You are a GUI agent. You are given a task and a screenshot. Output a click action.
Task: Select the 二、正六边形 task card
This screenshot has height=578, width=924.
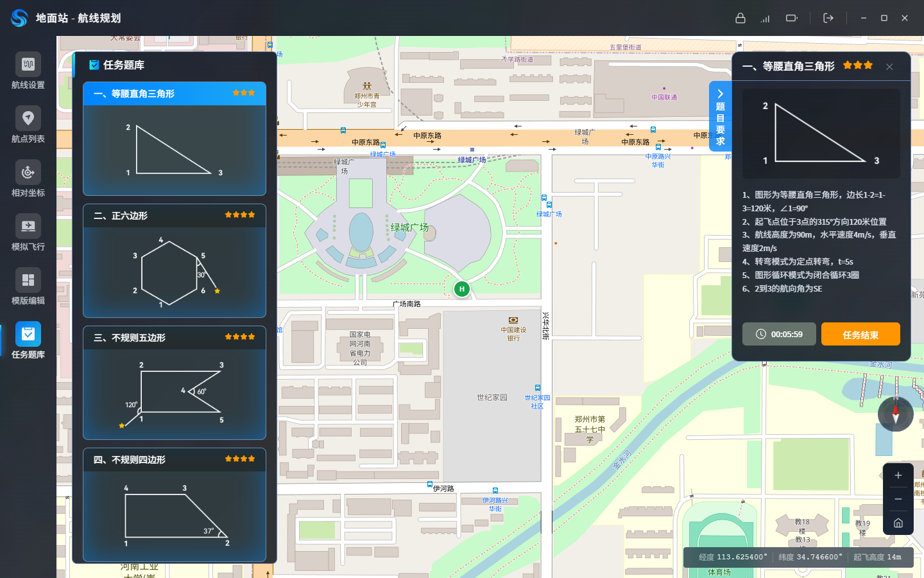175,261
